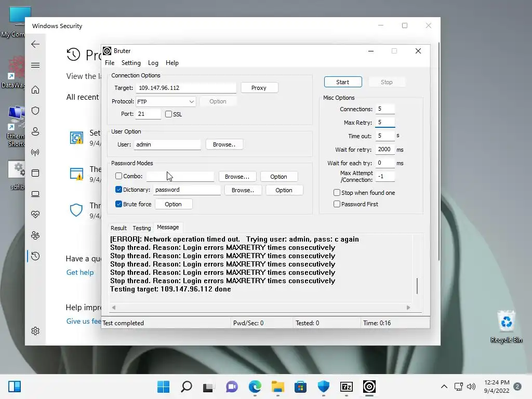Open the File menu in Bruter

click(110, 63)
